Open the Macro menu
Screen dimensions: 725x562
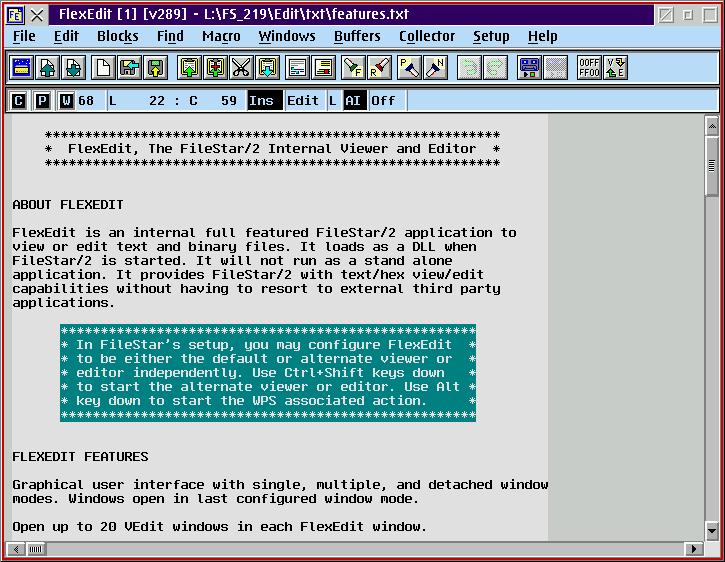click(x=221, y=36)
